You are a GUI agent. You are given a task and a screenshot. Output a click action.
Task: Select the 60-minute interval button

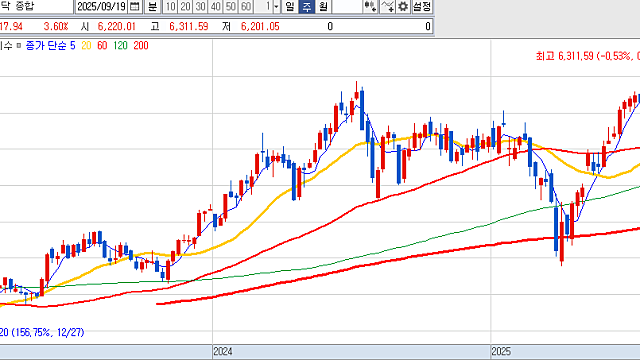[x=246, y=6]
